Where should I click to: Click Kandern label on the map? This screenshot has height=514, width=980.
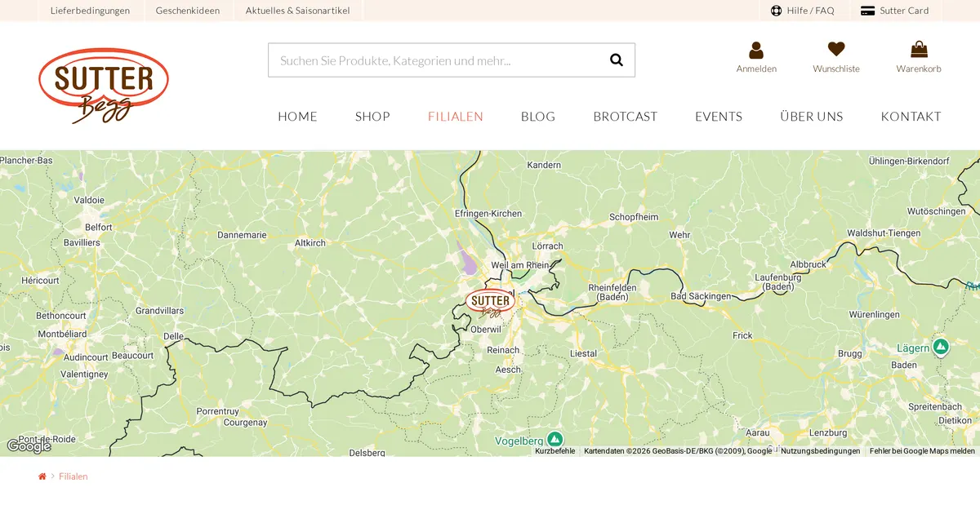pyautogui.click(x=544, y=165)
